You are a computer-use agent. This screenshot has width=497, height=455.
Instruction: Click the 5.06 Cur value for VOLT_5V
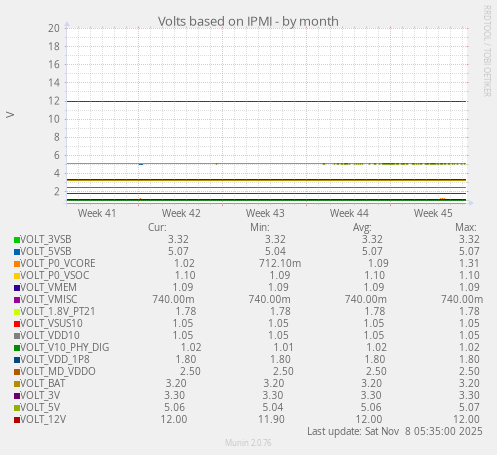tap(176, 408)
